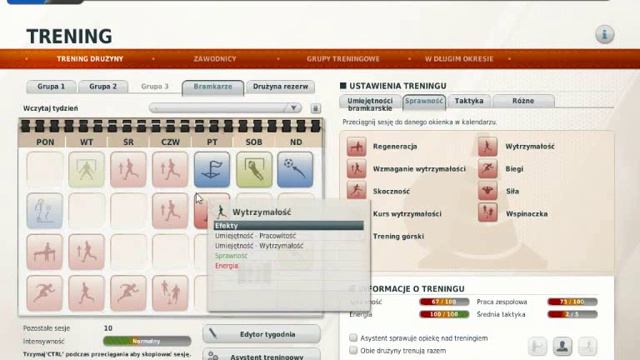Switch to Drużyna rezerw tab
The image size is (640, 360).
click(280, 87)
